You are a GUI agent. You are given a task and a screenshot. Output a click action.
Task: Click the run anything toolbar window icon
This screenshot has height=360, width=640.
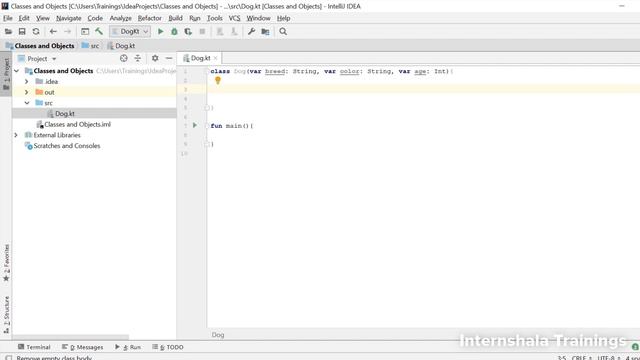pyautogui.click(x=85, y=31)
